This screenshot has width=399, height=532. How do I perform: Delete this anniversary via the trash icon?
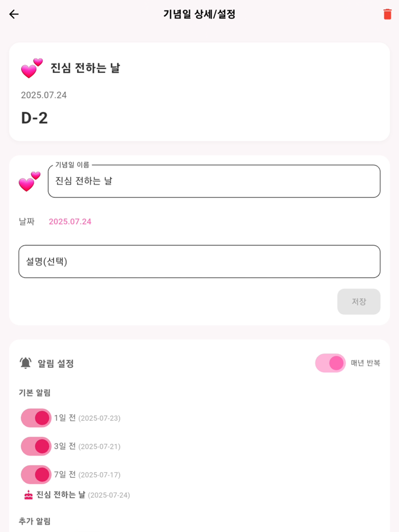[387, 15]
